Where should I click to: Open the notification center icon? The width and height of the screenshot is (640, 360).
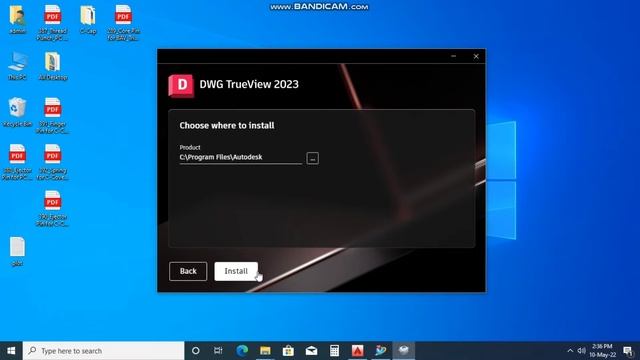(628, 351)
